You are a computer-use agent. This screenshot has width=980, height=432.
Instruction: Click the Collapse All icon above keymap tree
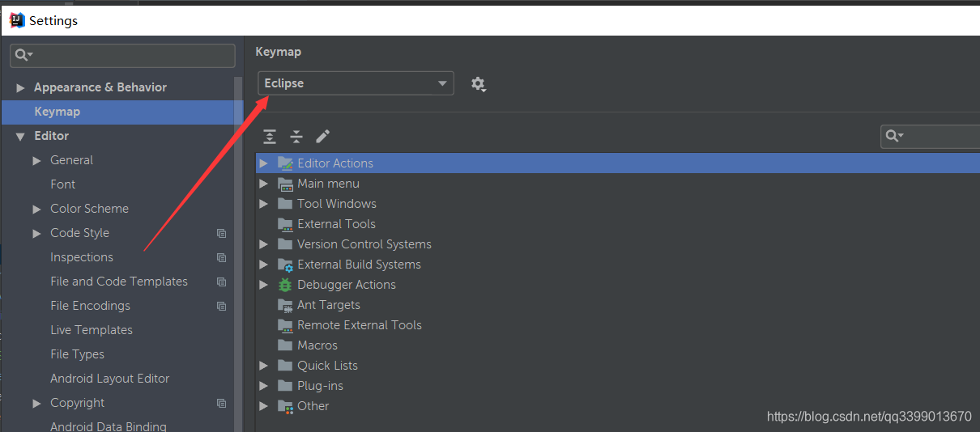296,136
